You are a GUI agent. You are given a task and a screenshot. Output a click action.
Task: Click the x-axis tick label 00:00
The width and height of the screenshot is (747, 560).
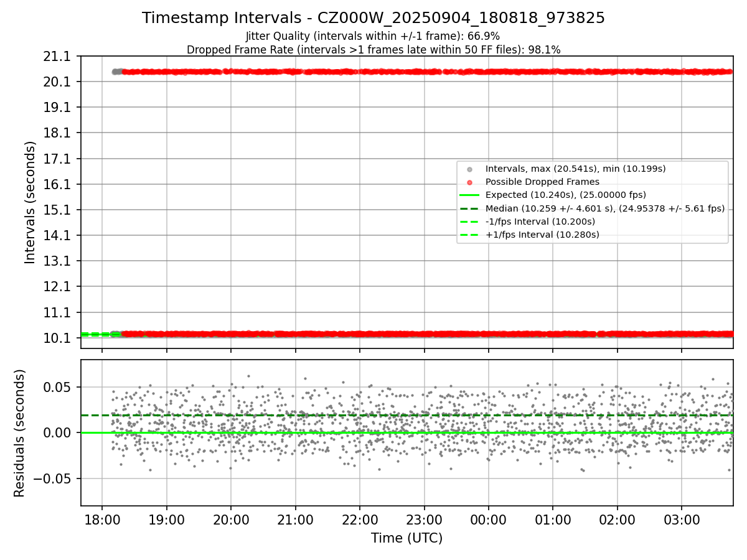tap(489, 519)
